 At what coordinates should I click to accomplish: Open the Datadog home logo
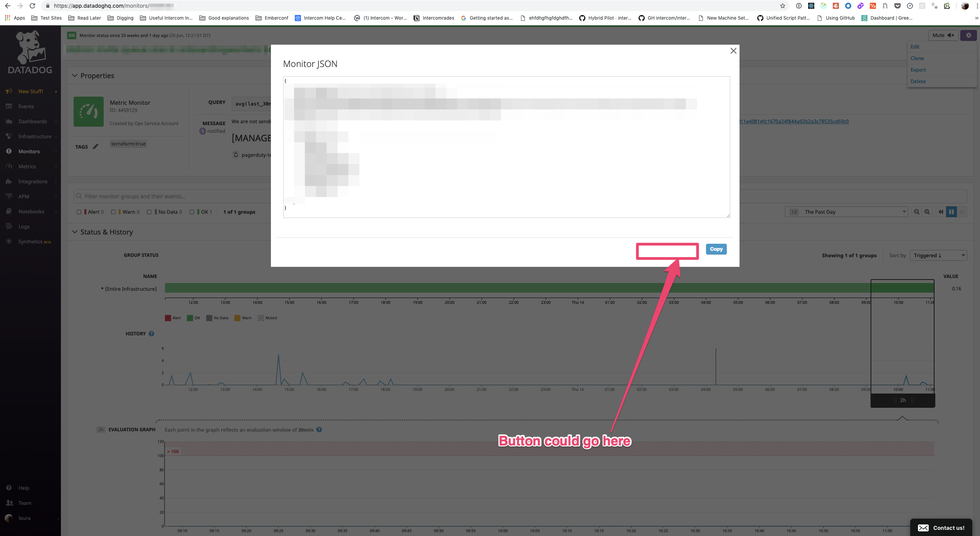30,52
